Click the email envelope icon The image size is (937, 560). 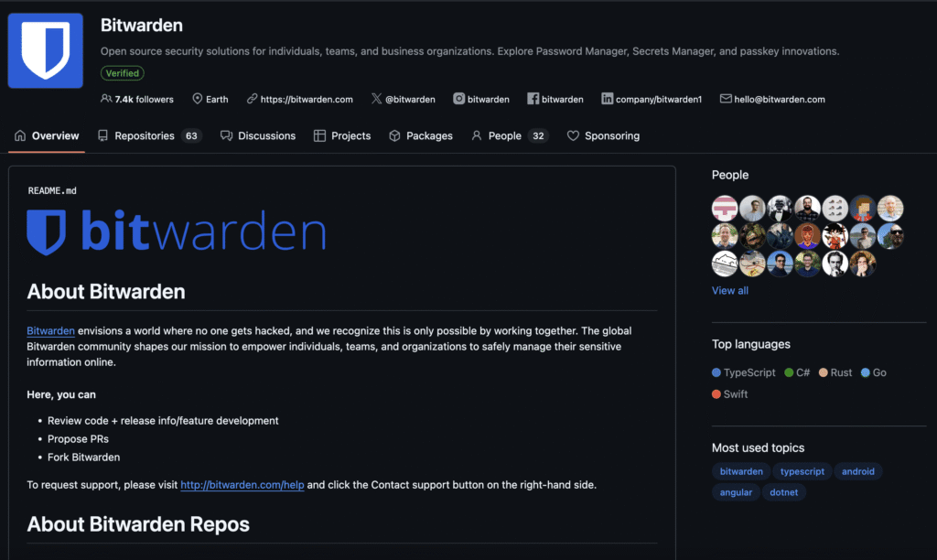point(726,99)
